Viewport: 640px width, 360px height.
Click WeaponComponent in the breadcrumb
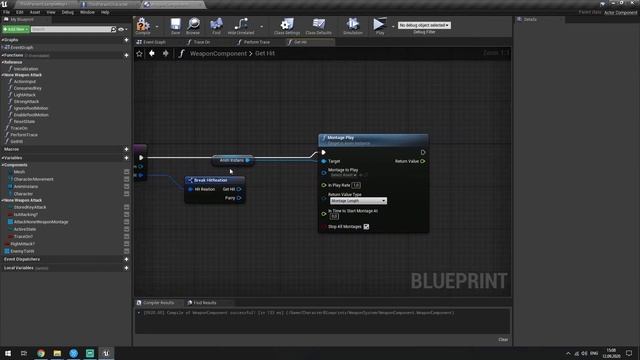pyautogui.click(x=218, y=53)
